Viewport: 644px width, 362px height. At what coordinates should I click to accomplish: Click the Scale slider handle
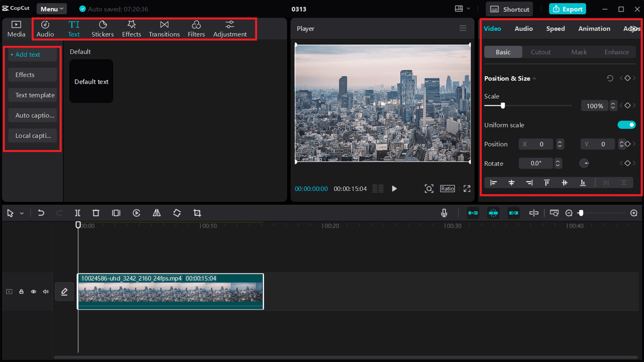tap(503, 106)
